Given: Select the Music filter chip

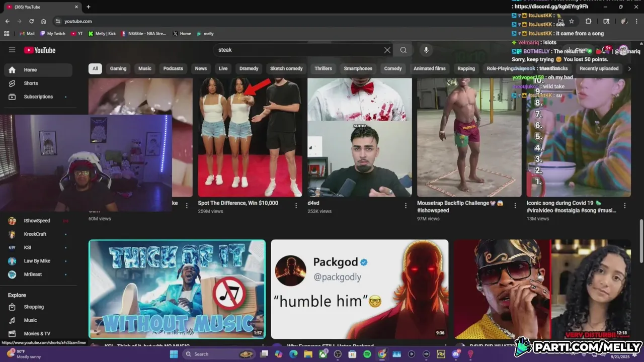Looking at the screenshot, I should (145, 68).
